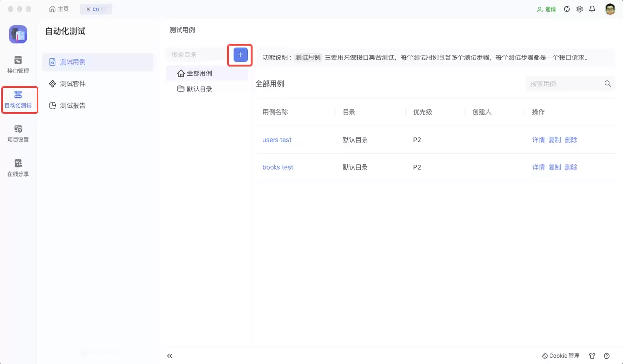Go to the 主页 home tab
Image resolution: width=623 pixels, height=364 pixels.
tap(59, 9)
